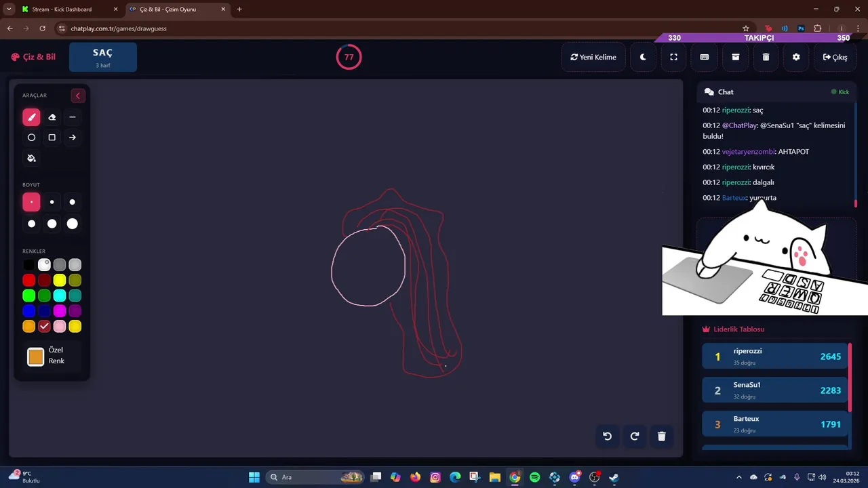Bookmark this page with the star icon
Image resolution: width=868 pixels, height=488 pixels.
[x=746, y=28]
